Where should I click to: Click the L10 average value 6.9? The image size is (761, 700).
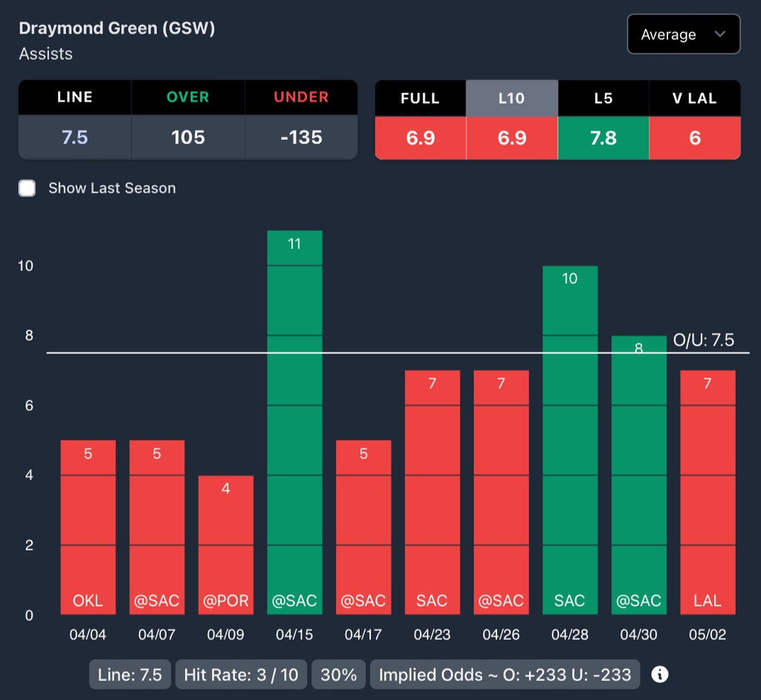[511, 138]
